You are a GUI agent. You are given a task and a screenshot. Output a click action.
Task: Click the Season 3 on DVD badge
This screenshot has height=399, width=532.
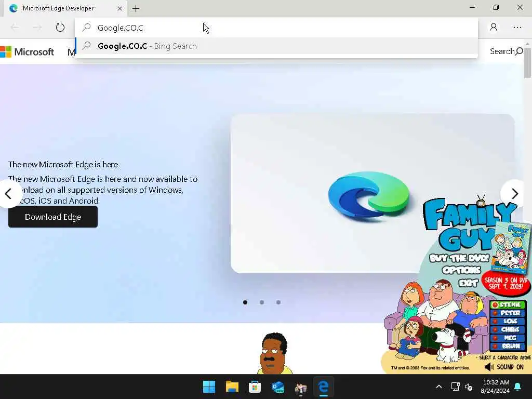(506, 283)
